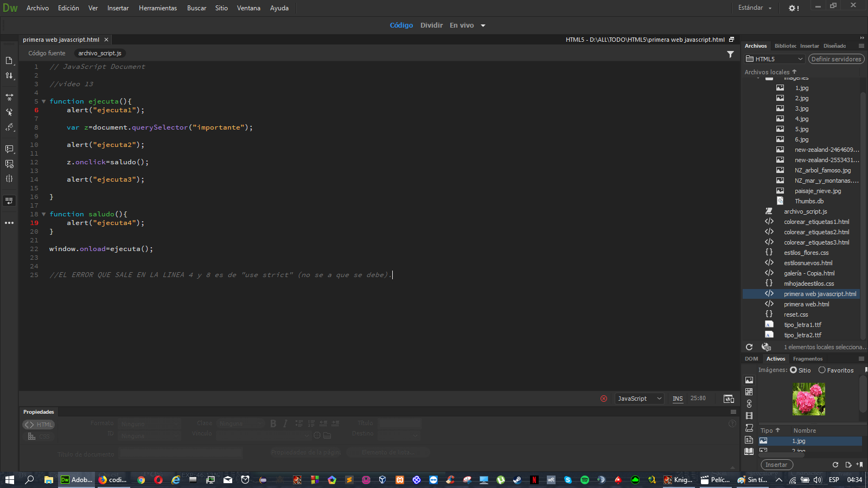Switch to the Código fuente tab

pos(47,53)
